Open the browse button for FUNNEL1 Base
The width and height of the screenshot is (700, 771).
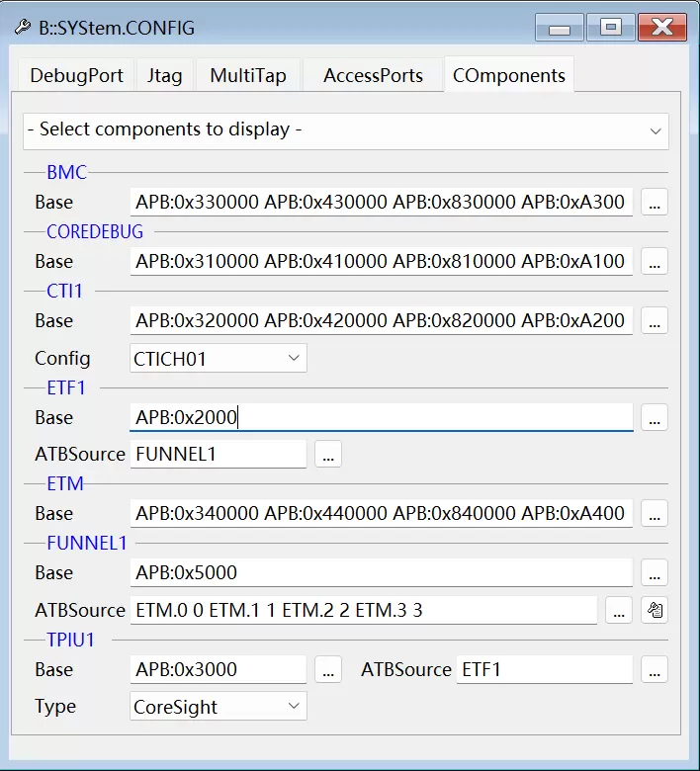655,573
